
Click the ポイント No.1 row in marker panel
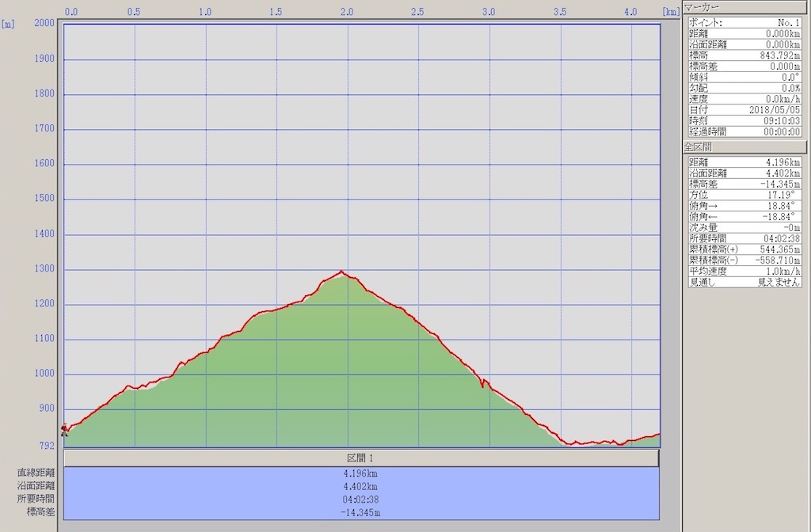(744, 23)
